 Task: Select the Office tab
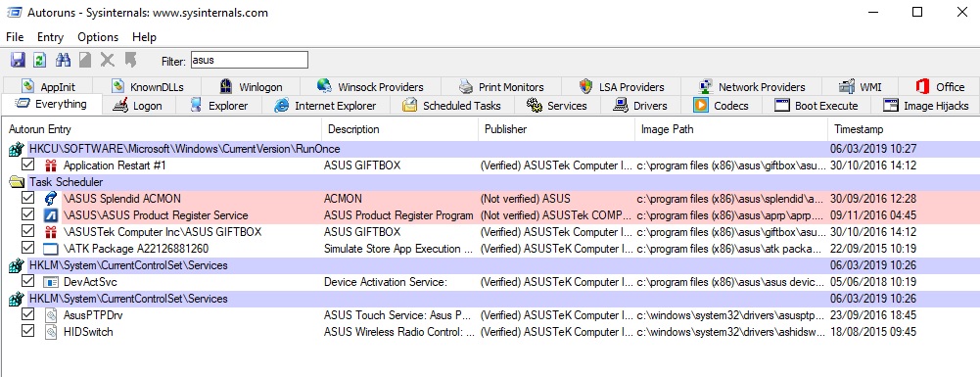[940, 87]
